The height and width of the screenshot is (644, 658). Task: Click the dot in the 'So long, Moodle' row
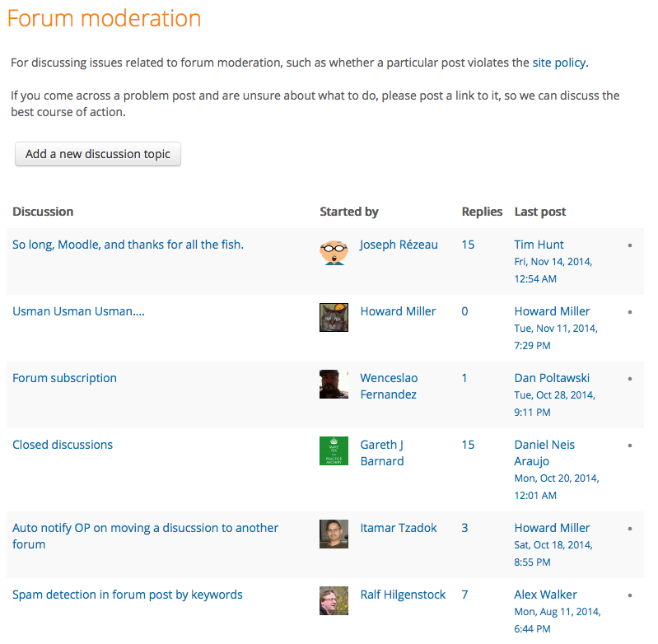630,245
